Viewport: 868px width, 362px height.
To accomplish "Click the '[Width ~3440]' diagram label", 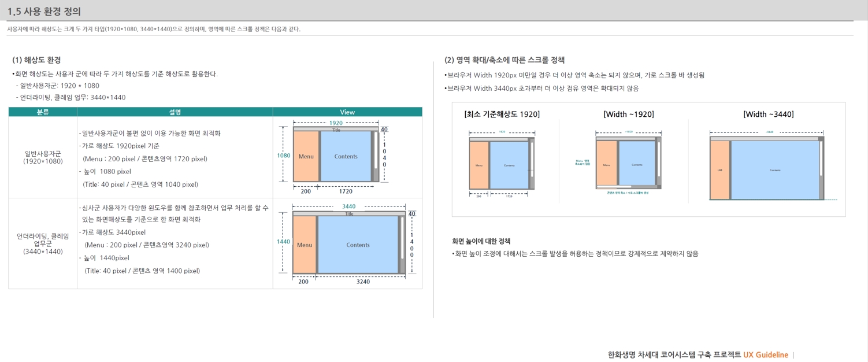I will (x=768, y=114).
